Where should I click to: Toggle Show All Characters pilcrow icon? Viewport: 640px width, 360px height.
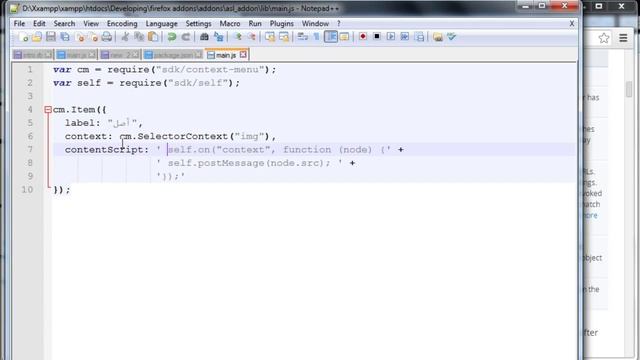coord(316,37)
